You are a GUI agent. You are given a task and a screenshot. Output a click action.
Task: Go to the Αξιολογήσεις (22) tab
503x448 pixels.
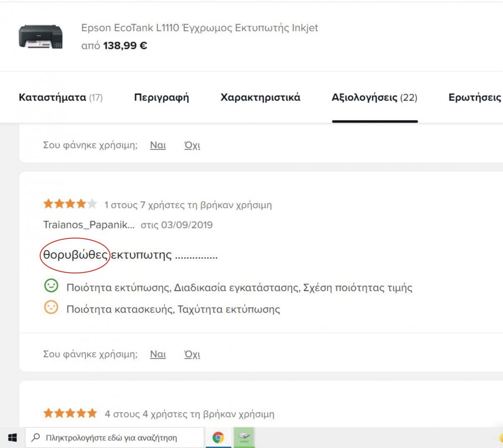(x=374, y=97)
